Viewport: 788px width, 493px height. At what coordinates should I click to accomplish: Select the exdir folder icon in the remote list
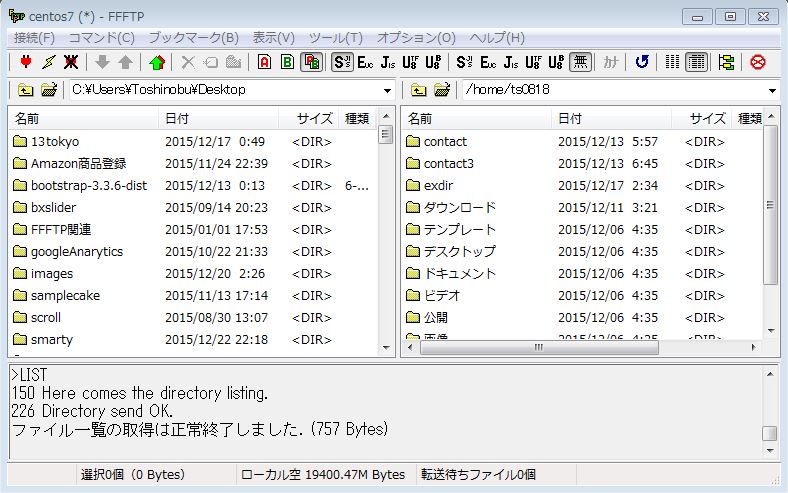pos(413,185)
